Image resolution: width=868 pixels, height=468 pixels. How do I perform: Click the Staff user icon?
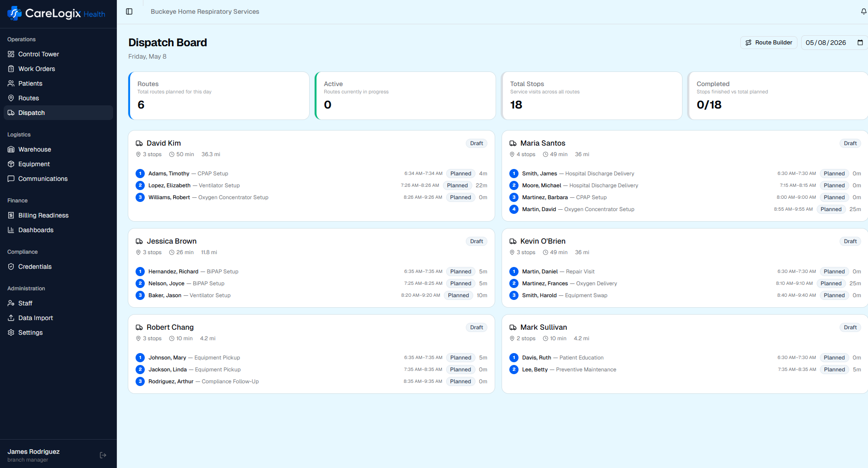11,303
